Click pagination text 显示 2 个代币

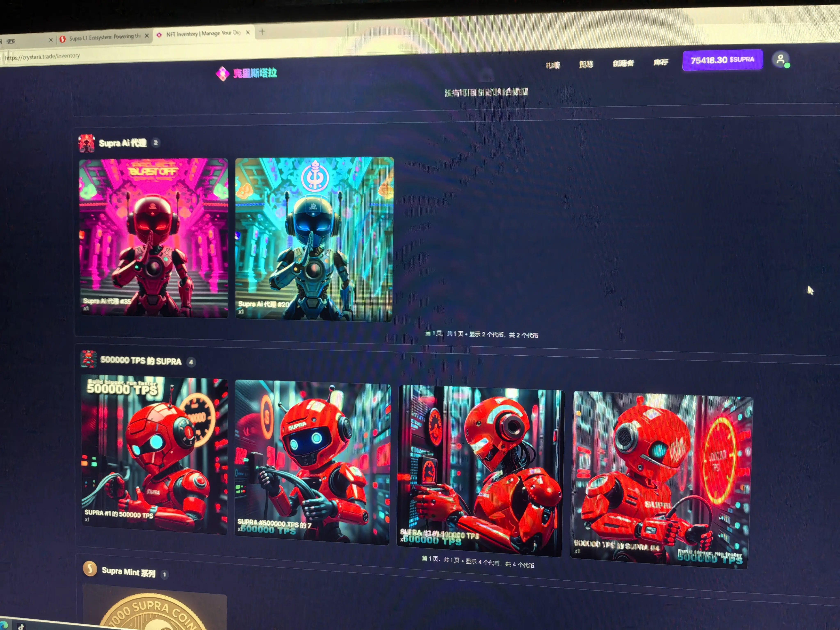(x=486, y=334)
